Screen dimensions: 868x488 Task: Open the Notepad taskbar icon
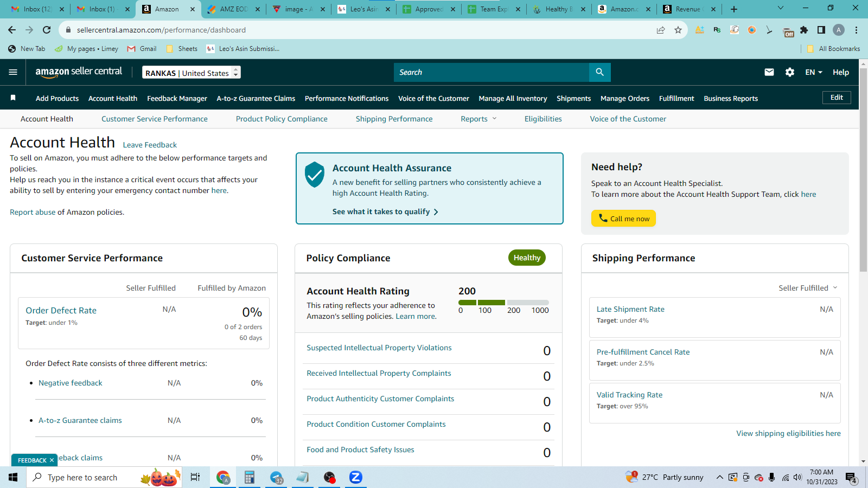tap(303, 477)
